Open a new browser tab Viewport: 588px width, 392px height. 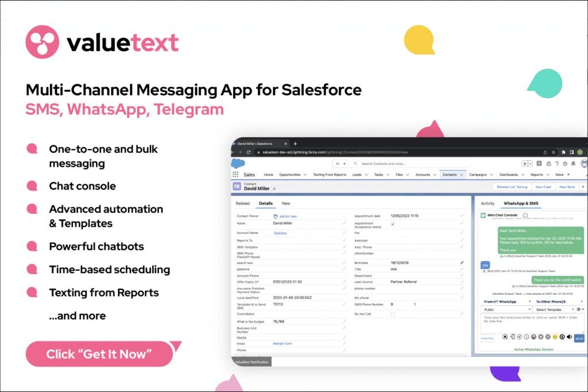tap(295, 144)
